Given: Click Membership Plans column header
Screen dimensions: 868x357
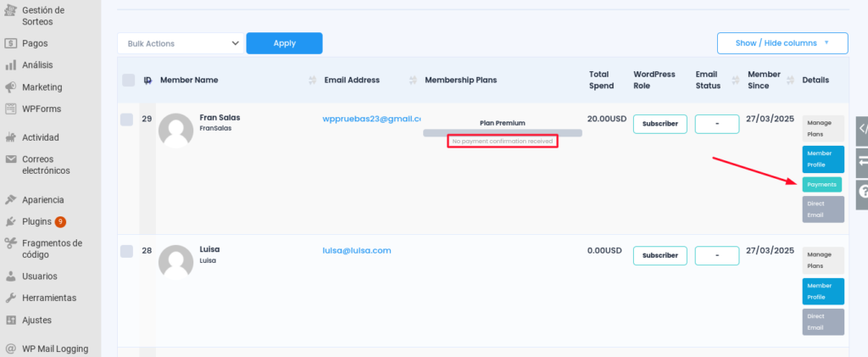Looking at the screenshot, I should point(461,81).
